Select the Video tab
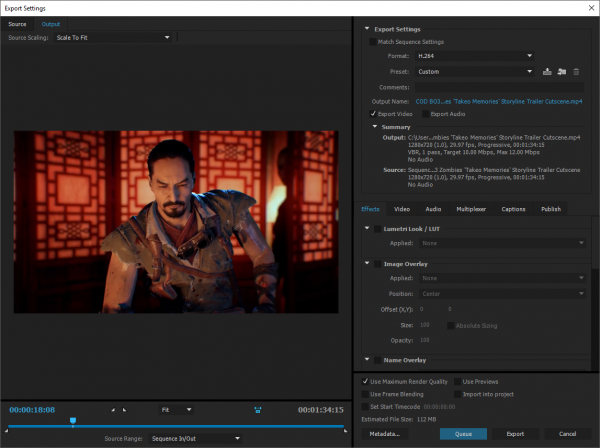This screenshot has width=600, height=448. coord(402,209)
